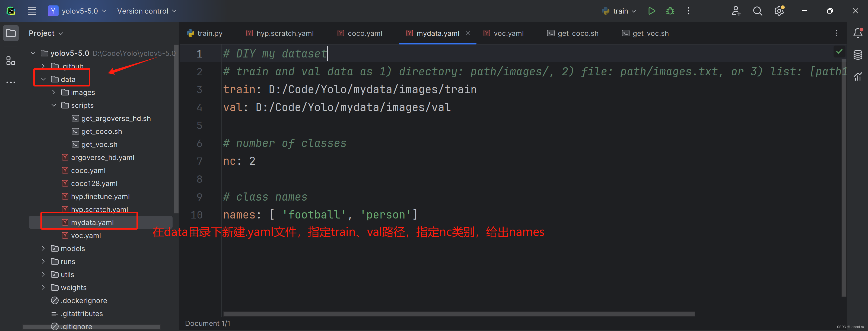Open Search Everywhere magnifier
This screenshot has width=868, height=331.
pos(758,11)
